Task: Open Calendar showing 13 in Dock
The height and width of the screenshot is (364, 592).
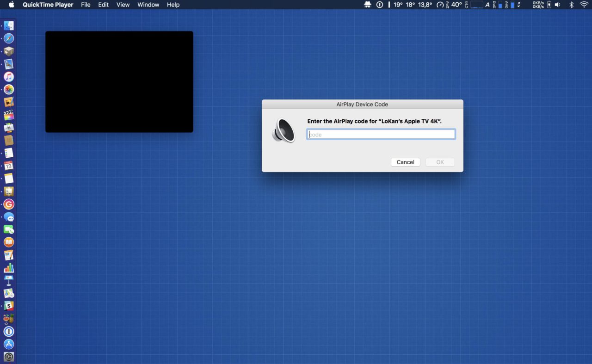Action: pyautogui.click(x=9, y=166)
